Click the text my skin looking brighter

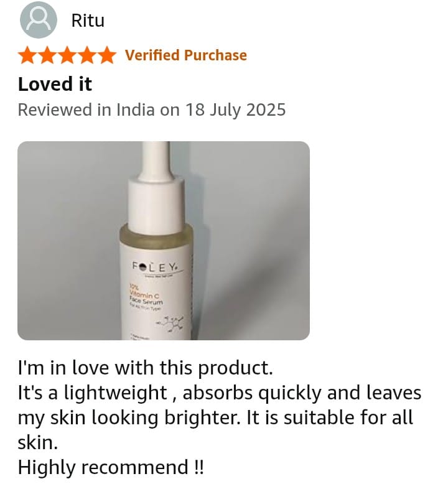[x=129, y=418]
